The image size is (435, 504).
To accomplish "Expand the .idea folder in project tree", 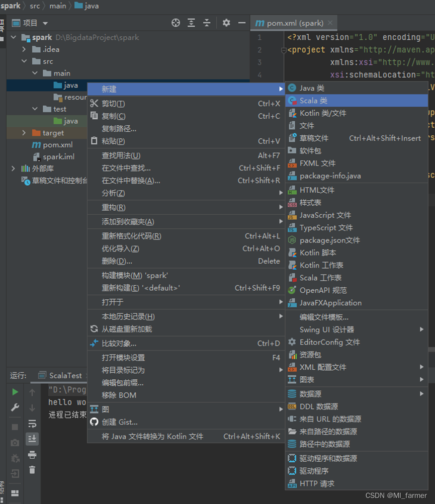I will tap(23, 49).
